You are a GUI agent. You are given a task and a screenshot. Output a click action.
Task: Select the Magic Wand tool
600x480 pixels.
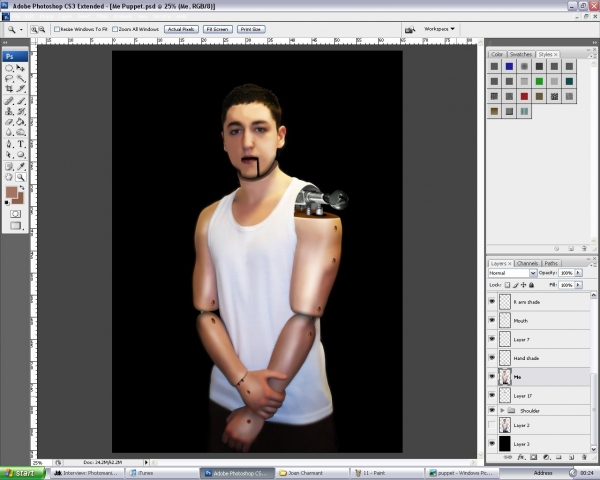(x=21, y=78)
